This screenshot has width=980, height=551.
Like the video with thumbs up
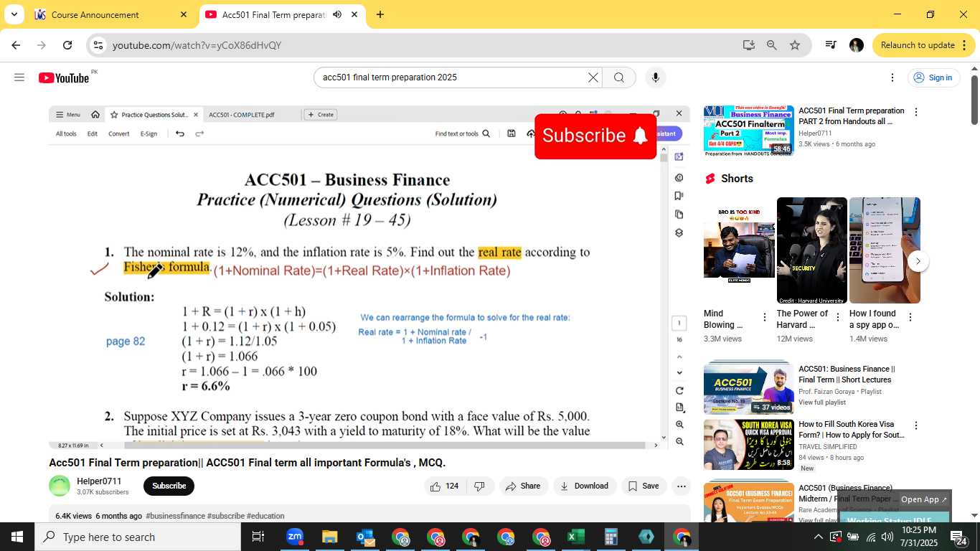click(444, 486)
